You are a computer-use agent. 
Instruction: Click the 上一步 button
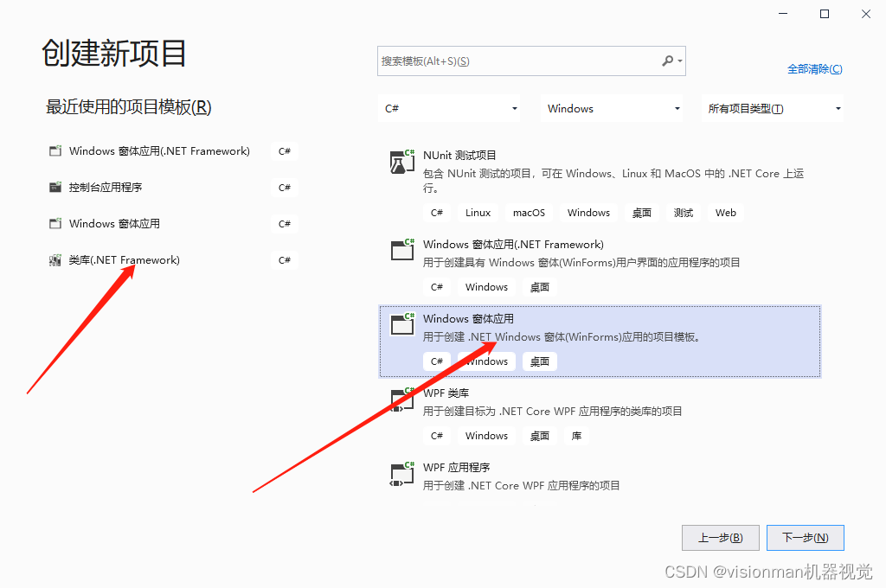click(x=720, y=537)
